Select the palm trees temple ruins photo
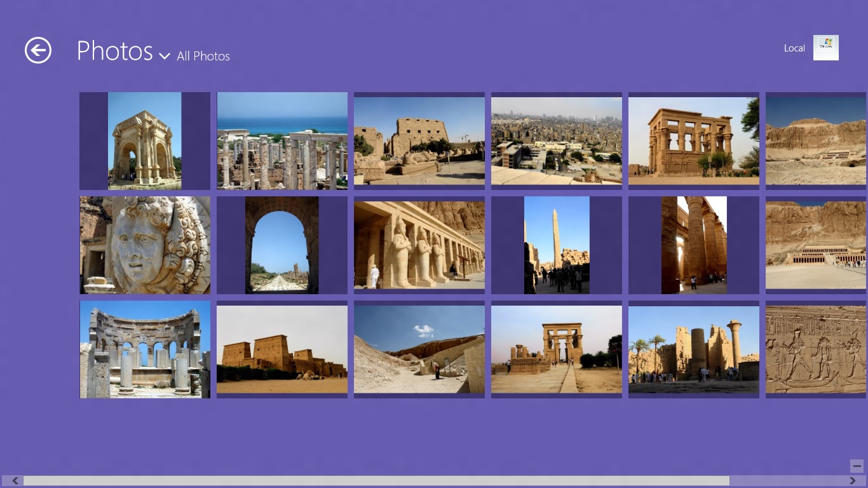The height and width of the screenshot is (488, 868). [694, 349]
